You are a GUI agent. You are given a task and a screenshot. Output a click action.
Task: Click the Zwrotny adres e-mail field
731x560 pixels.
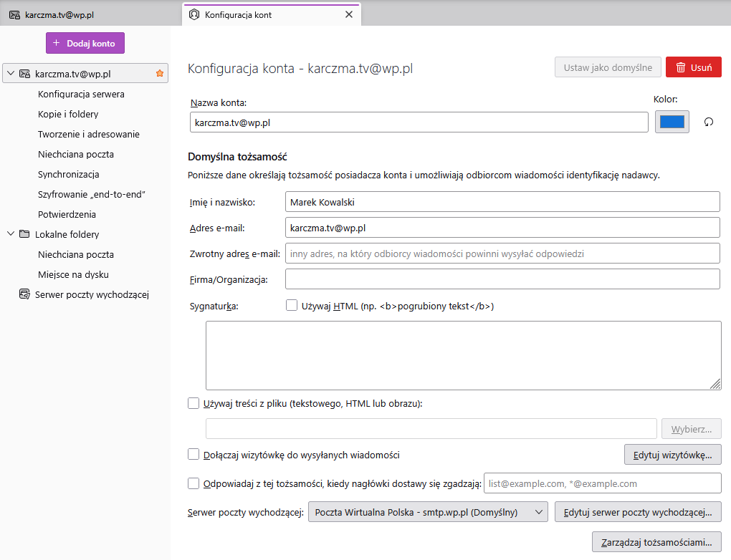tap(502, 254)
